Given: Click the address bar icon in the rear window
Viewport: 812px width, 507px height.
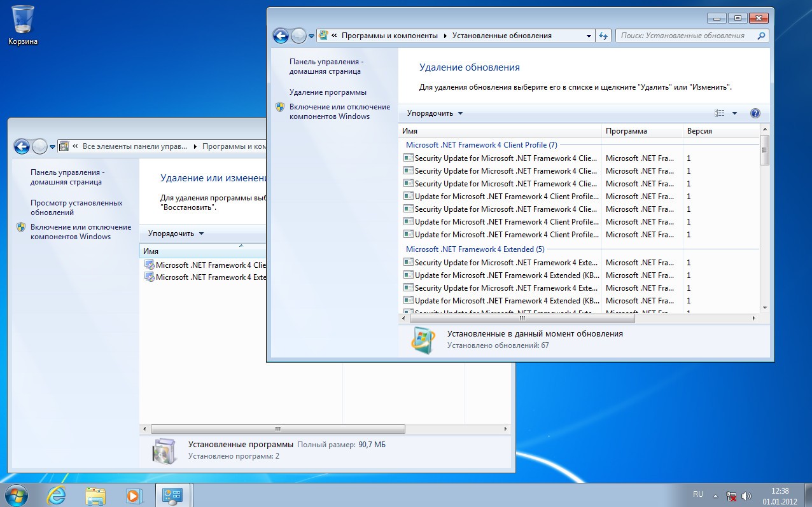Looking at the screenshot, I should point(64,146).
